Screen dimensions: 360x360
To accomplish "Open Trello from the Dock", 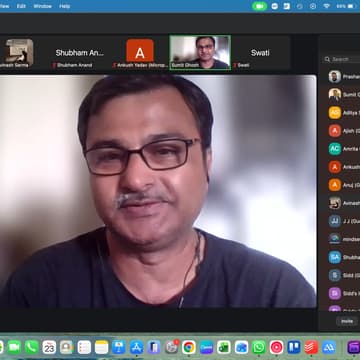I will [x=294, y=347].
